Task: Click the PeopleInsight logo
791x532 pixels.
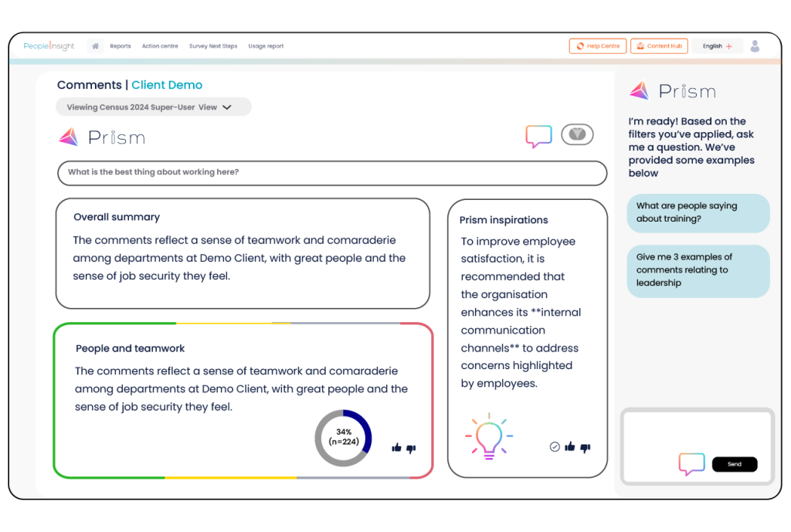Action: pos(49,46)
